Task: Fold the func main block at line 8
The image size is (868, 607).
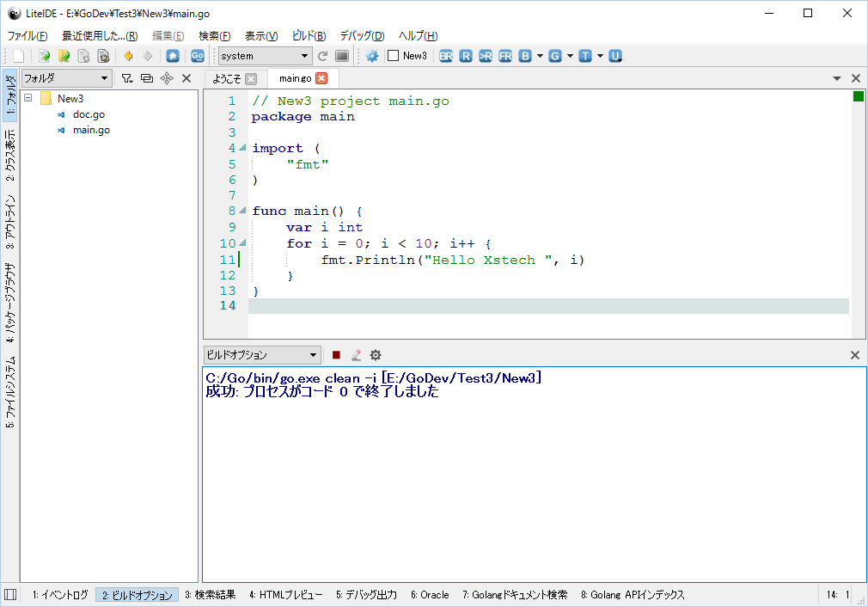Action: pos(242,211)
